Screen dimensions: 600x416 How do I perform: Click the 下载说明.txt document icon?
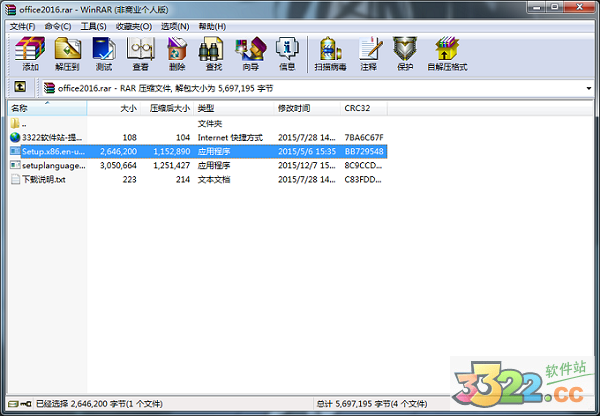(15, 179)
